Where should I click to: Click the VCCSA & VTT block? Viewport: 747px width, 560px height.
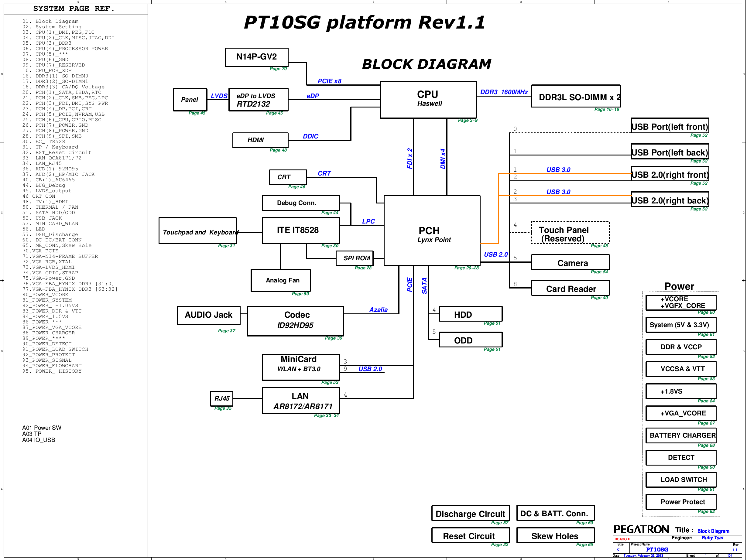tap(681, 369)
